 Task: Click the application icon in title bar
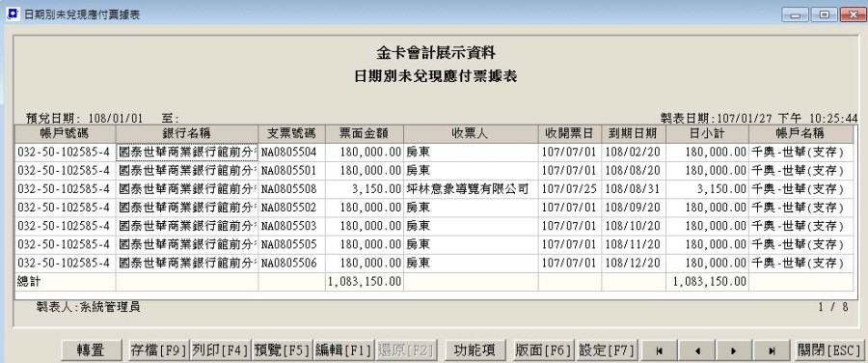pyautogui.click(x=12, y=14)
